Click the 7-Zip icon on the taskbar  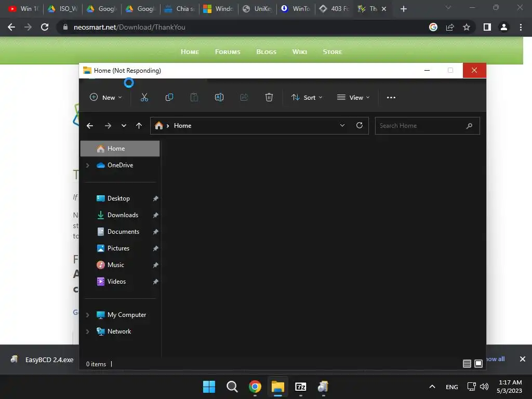coord(301,387)
